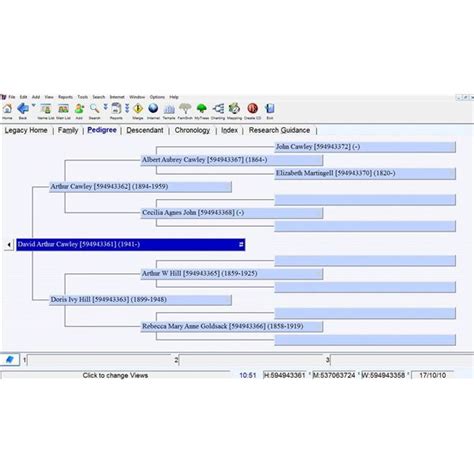Select Rebecca Mary Anne Goldsack box

(232, 326)
